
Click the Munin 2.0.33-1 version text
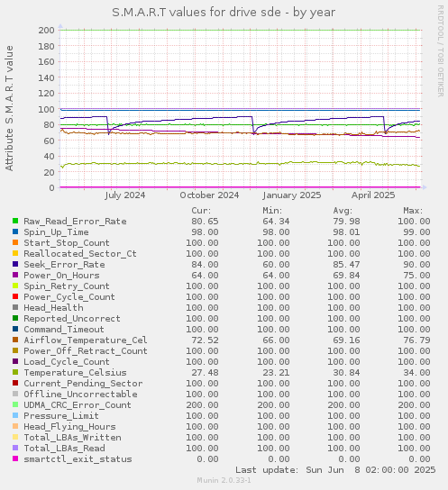pyautogui.click(x=224, y=480)
